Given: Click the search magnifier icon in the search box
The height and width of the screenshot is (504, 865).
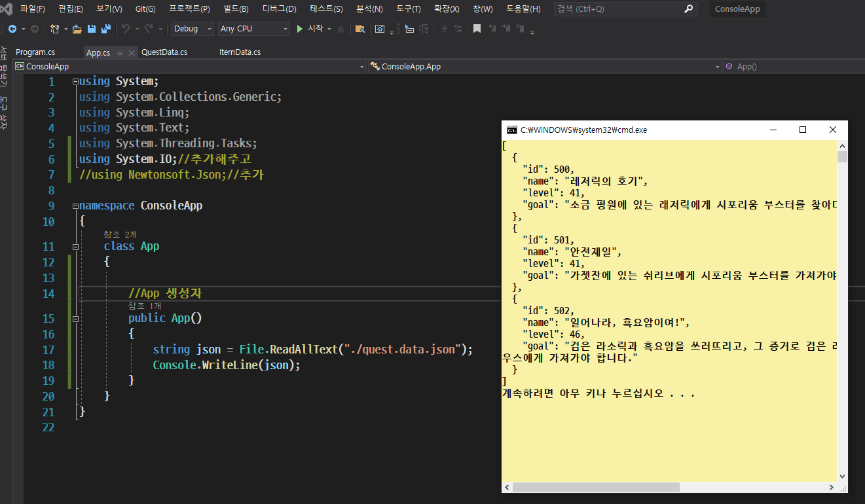Looking at the screenshot, I should click(688, 9).
